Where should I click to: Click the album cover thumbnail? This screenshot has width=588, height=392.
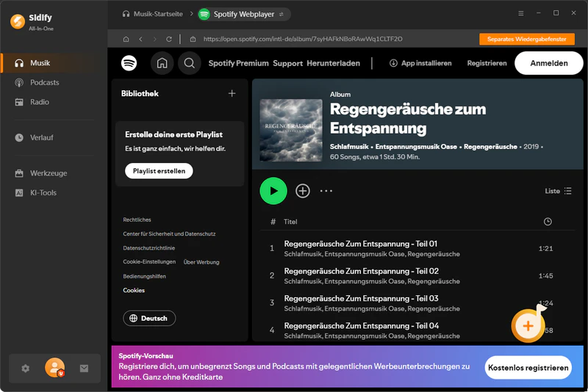coord(291,130)
